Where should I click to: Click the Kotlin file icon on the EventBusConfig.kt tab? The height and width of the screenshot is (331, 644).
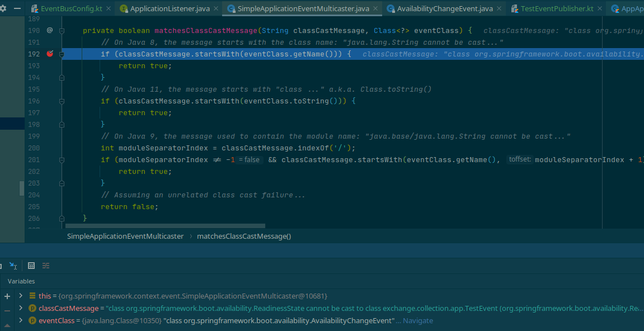tap(35, 8)
